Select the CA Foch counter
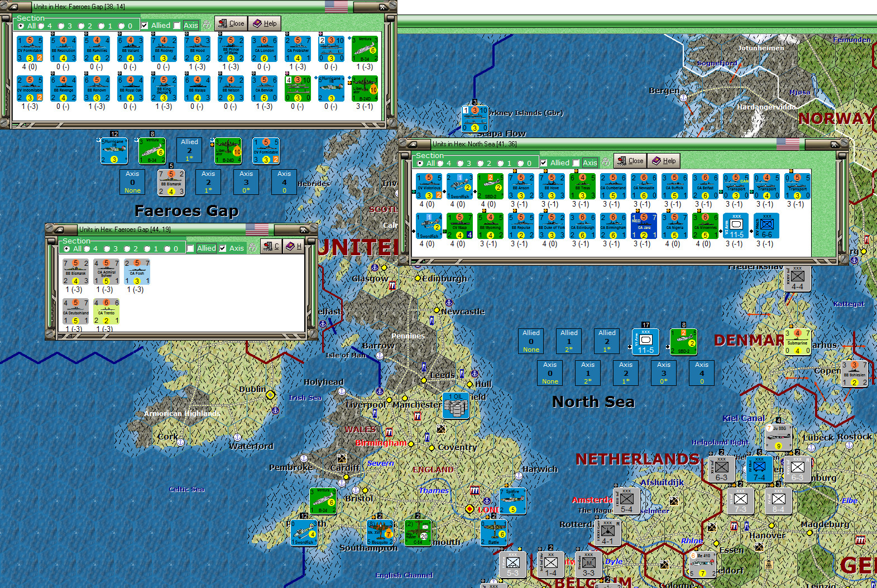The height and width of the screenshot is (588, 877). [137, 272]
